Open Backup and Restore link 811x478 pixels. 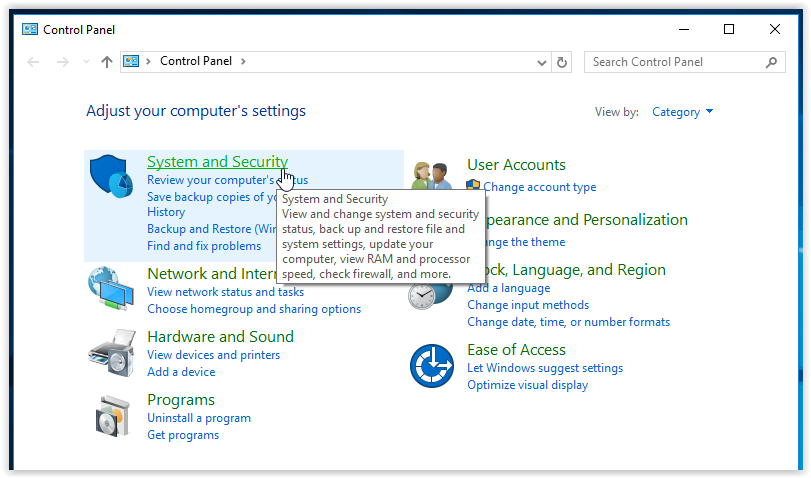pyautogui.click(x=212, y=229)
